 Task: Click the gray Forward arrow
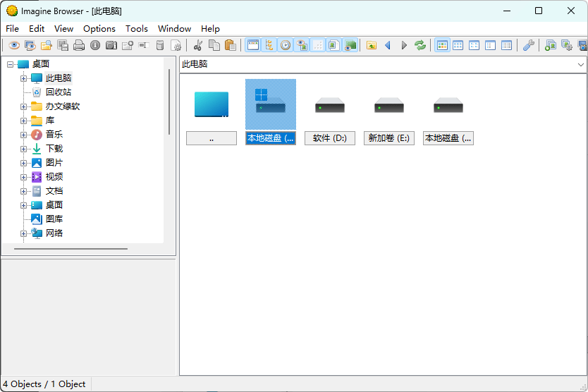point(404,45)
